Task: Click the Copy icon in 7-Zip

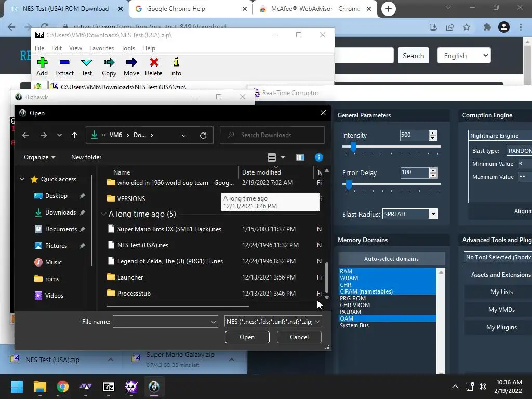Action: [109, 62]
